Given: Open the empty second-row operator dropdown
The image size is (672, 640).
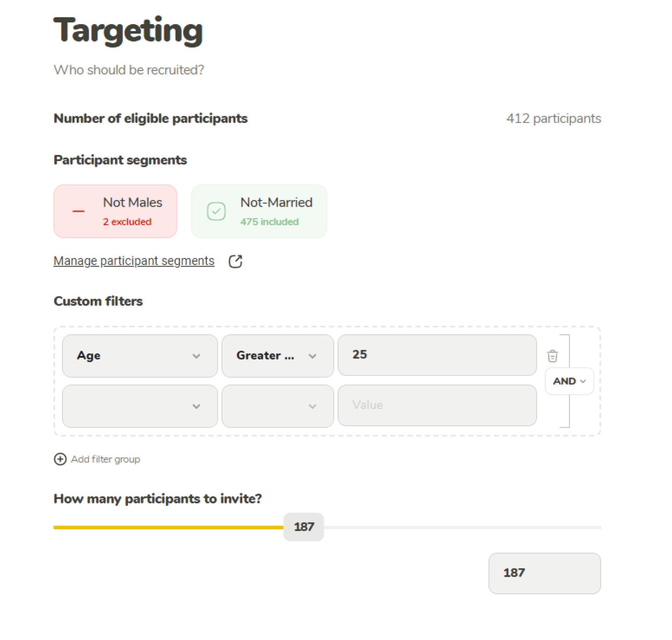Looking at the screenshot, I should coord(277,406).
